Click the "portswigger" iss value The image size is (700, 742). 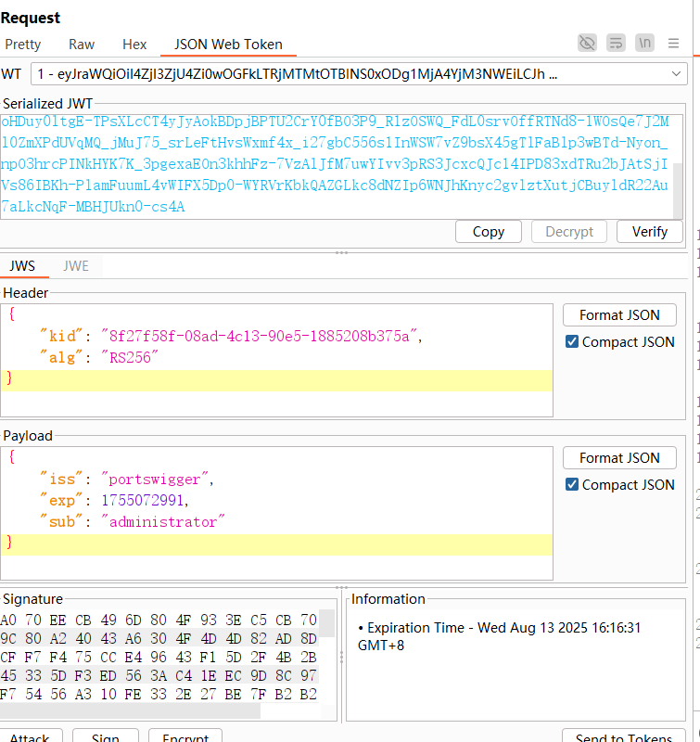(x=155, y=480)
